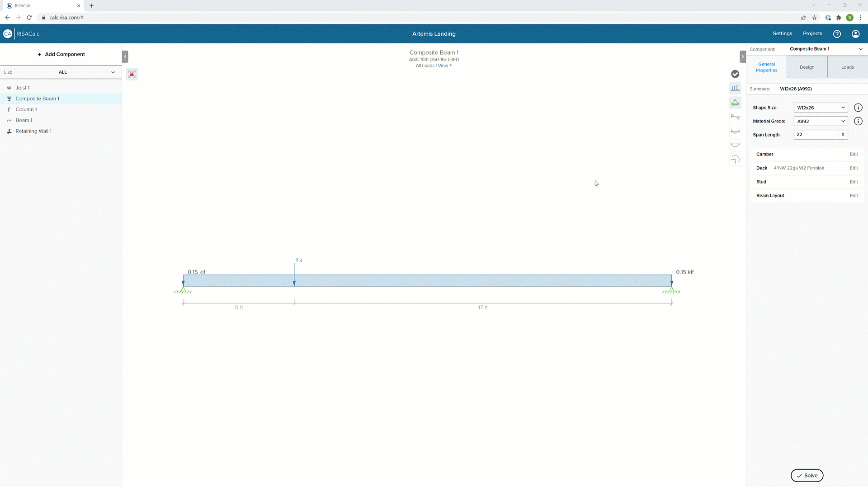
Task: Click Add Component
Action: (61, 54)
